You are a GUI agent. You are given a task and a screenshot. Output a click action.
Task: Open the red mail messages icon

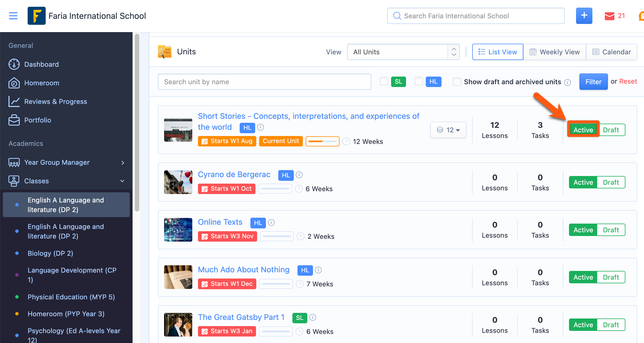click(609, 16)
